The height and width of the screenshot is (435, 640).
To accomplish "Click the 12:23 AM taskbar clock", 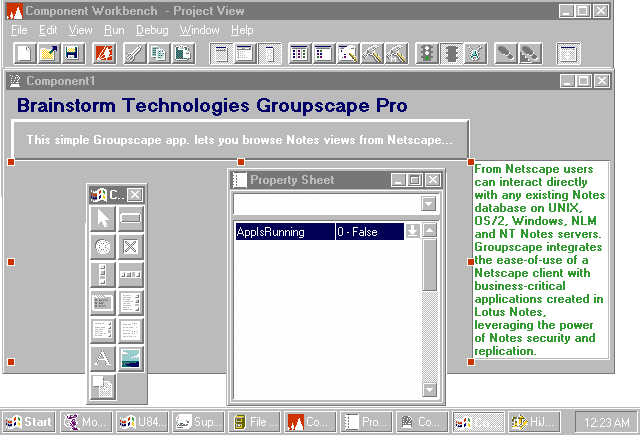I will pos(606,422).
